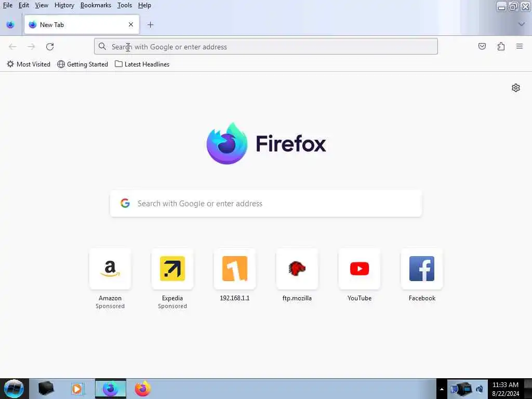Click the Expedia label text

tap(172, 298)
